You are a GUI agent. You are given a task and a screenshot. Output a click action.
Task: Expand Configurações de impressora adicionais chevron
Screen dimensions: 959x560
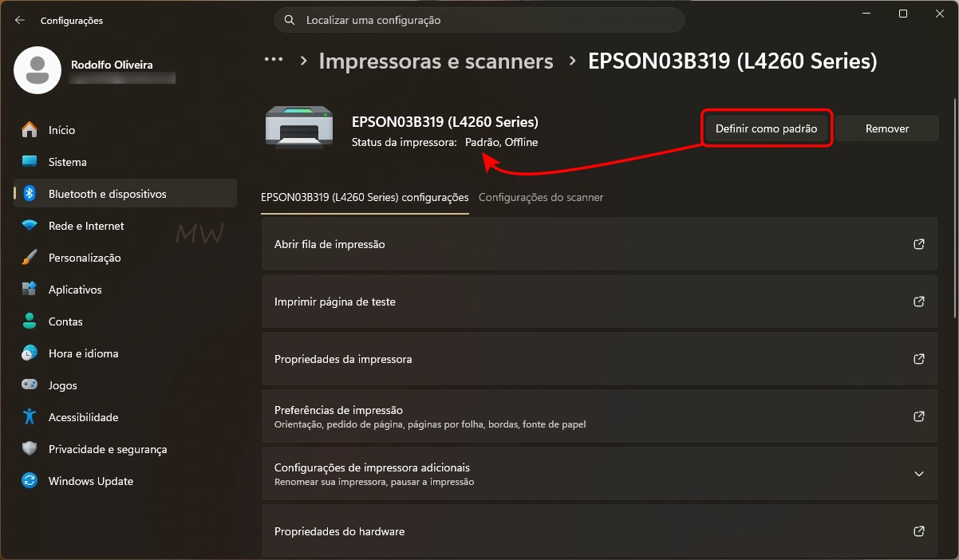coord(919,474)
